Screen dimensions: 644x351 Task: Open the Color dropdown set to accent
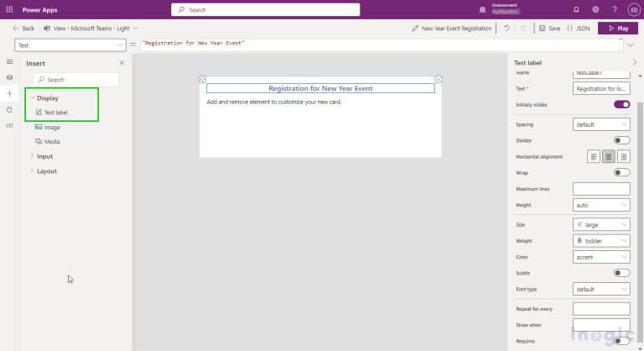point(601,257)
